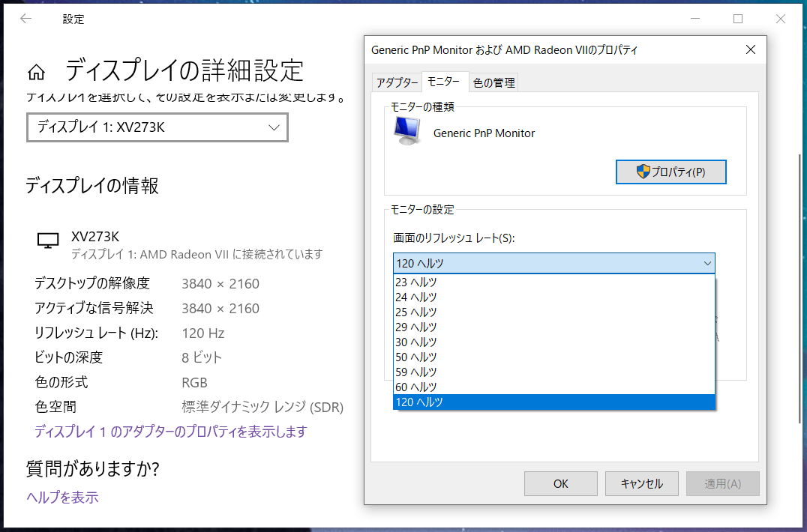The height and width of the screenshot is (532, 807).
Task: Click the XV273K monitor icon
Action: pyautogui.click(x=48, y=241)
